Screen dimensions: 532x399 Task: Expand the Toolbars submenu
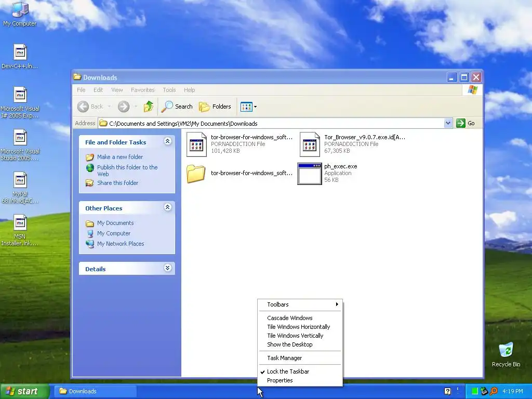(x=300, y=304)
